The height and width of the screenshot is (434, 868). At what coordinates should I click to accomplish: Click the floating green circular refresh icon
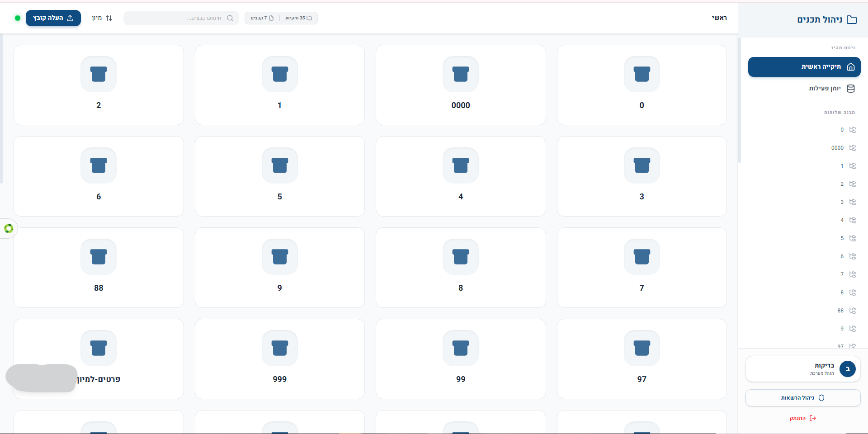9,228
